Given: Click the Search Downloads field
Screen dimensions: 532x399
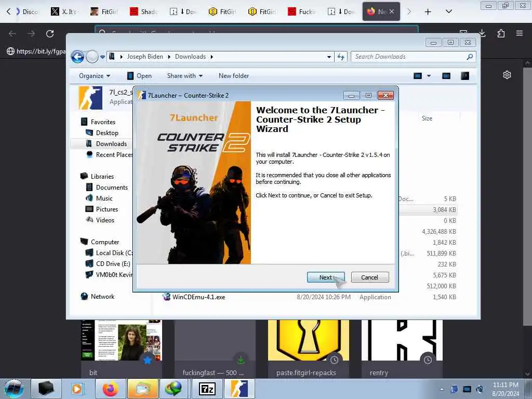Looking at the screenshot, I should (413, 57).
